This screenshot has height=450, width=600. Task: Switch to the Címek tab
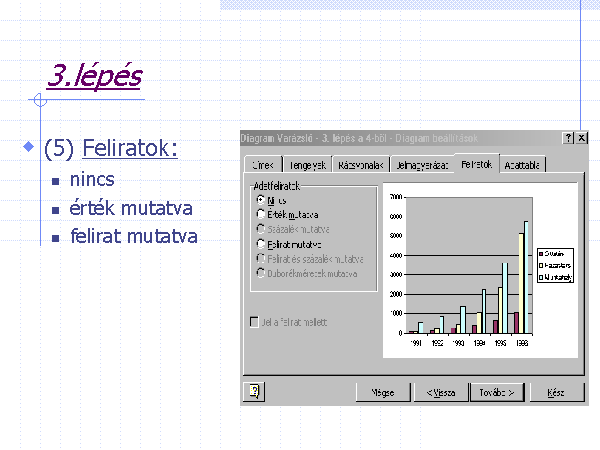pyautogui.click(x=263, y=165)
